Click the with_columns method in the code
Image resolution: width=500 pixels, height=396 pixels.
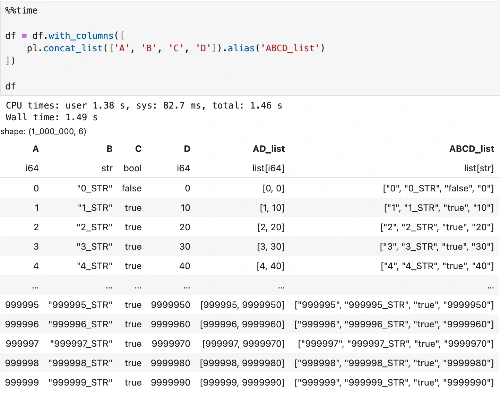coord(81,36)
